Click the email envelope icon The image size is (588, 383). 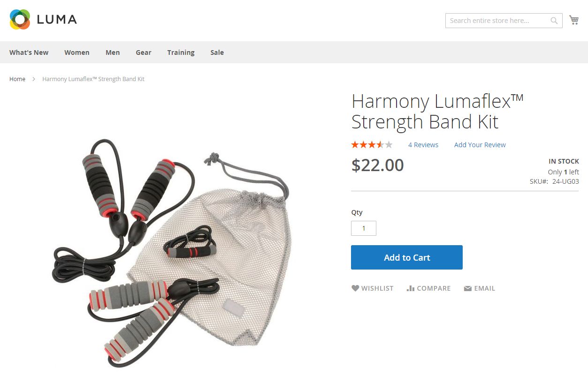click(x=467, y=288)
